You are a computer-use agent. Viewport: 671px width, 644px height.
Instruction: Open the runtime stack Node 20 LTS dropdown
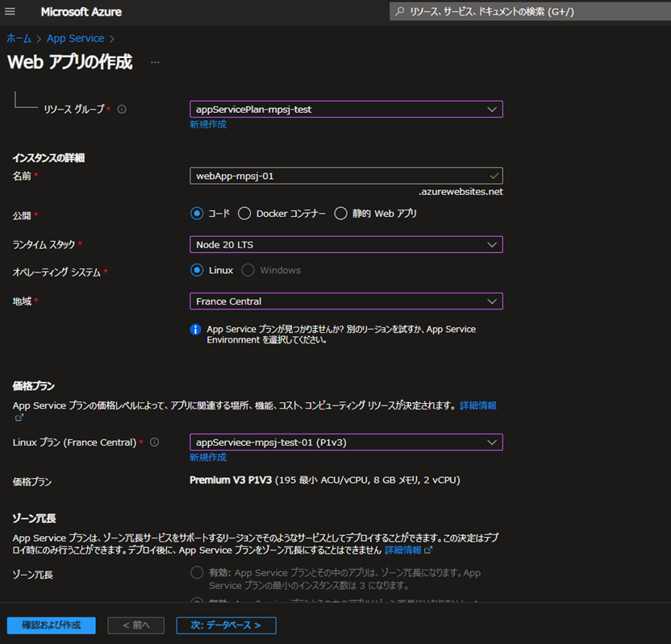pos(346,244)
